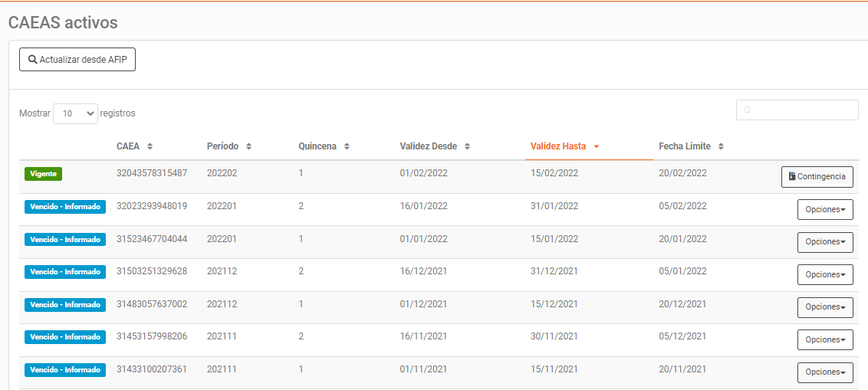Sort by Fecha Limite sort icon
Viewport: 868px width, 390px height.
721,146
